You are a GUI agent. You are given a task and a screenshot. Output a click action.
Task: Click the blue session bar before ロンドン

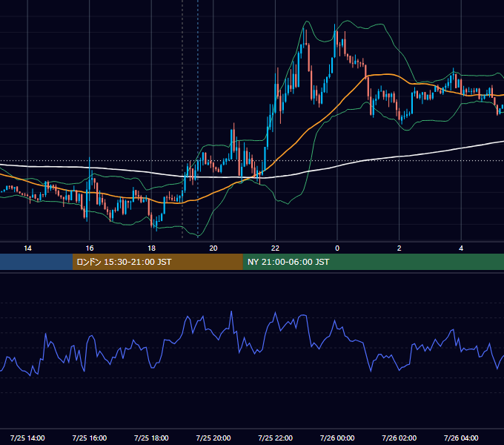[x=36, y=262]
